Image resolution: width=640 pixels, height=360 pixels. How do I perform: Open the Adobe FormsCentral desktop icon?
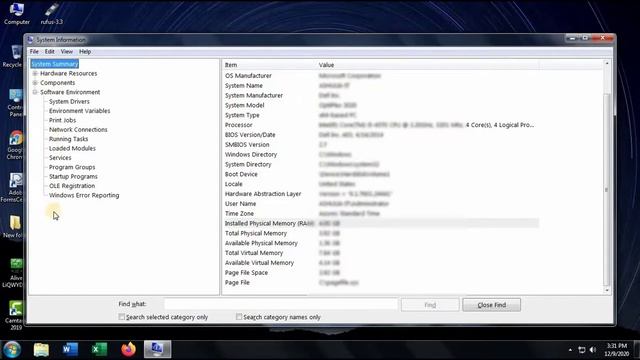point(12,188)
